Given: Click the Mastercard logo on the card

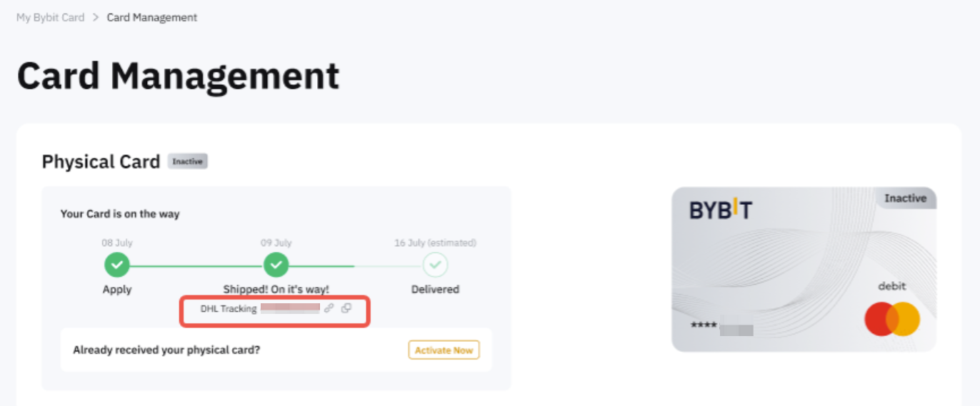Looking at the screenshot, I should [892, 319].
